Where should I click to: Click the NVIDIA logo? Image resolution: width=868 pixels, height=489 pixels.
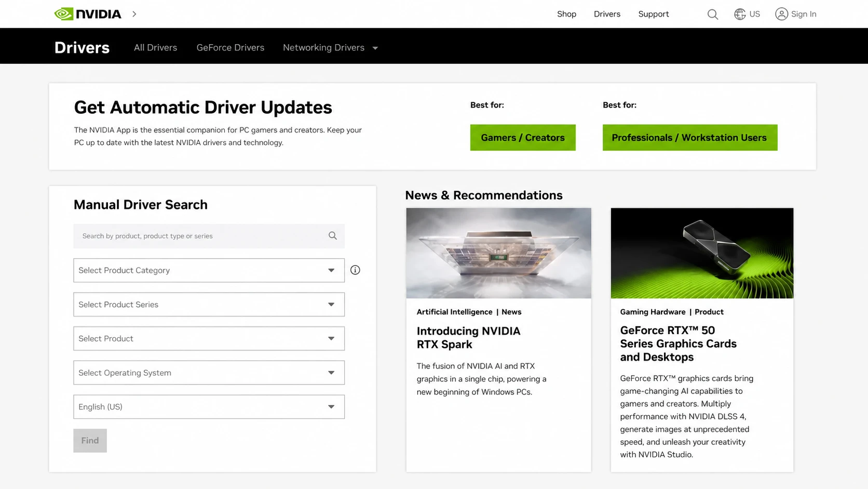(x=88, y=14)
